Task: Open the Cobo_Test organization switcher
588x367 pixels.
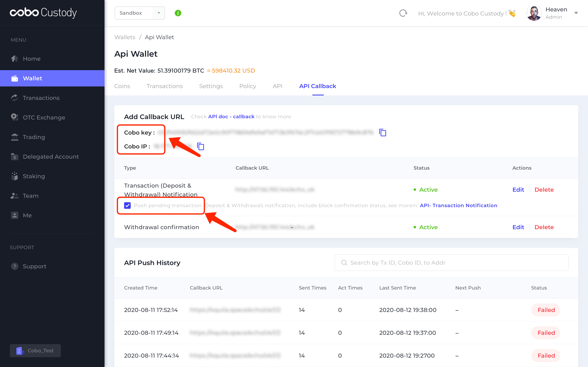Action: pos(35,350)
